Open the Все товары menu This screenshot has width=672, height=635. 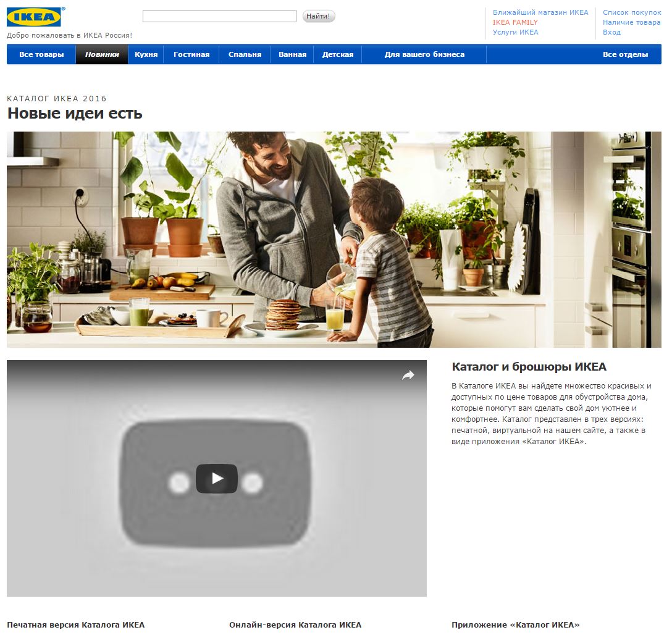click(x=41, y=54)
